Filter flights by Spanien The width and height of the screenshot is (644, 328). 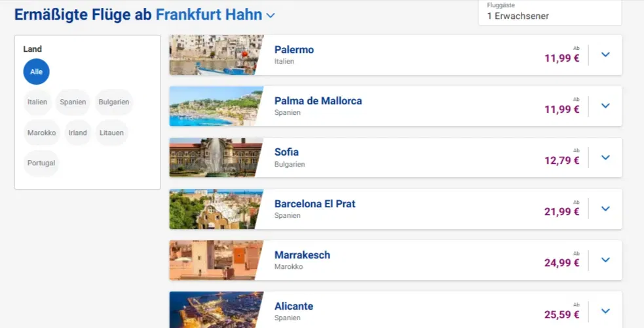click(73, 102)
